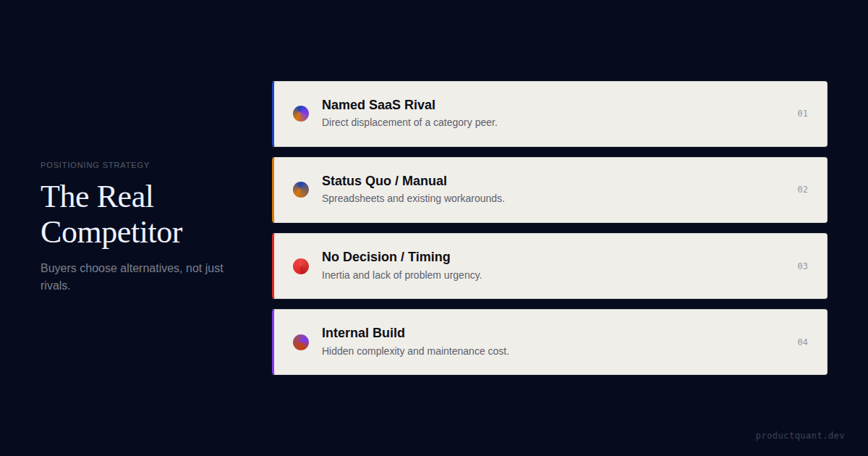
Task: Open the productquant.dev link
Action: click(800, 436)
